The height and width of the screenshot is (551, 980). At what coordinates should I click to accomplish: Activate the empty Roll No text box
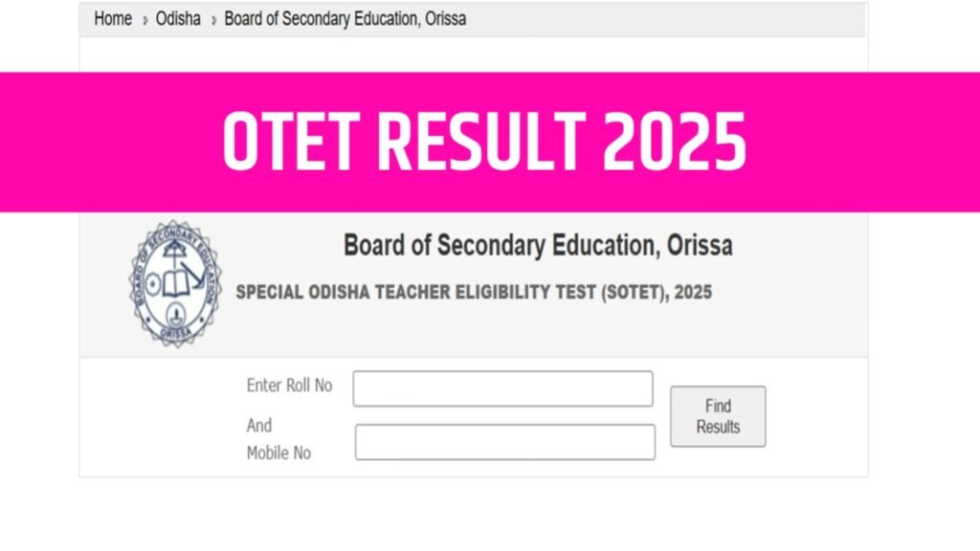tap(502, 387)
